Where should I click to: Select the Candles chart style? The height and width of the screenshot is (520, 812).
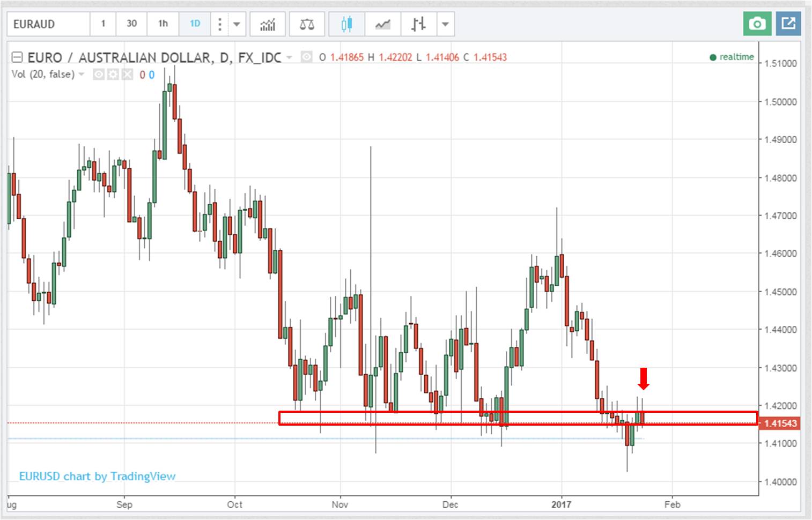(x=346, y=24)
